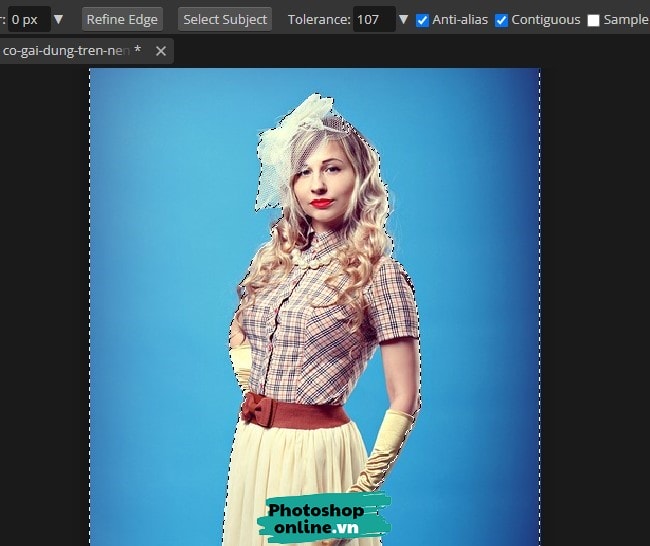650x546 pixels.
Task: Disable the Anti-alias checkbox
Action: tap(422, 20)
